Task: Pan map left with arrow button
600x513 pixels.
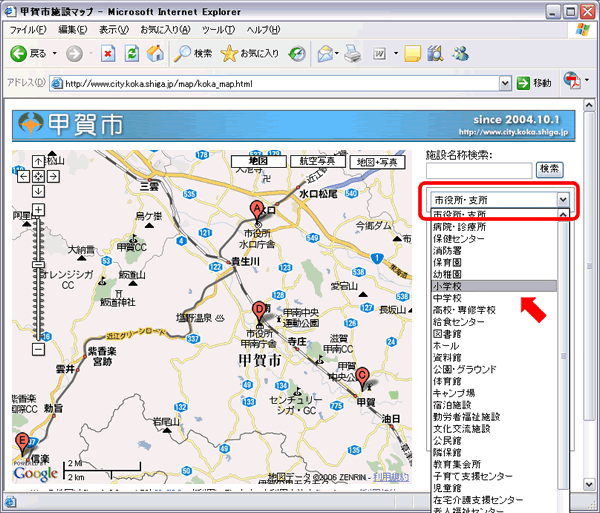Action: pos(23,176)
